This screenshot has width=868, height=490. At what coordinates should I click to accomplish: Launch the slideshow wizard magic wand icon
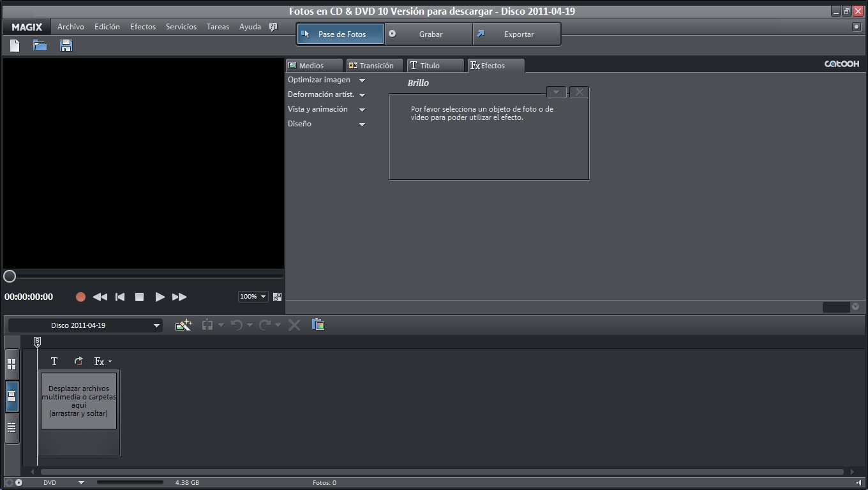point(183,325)
